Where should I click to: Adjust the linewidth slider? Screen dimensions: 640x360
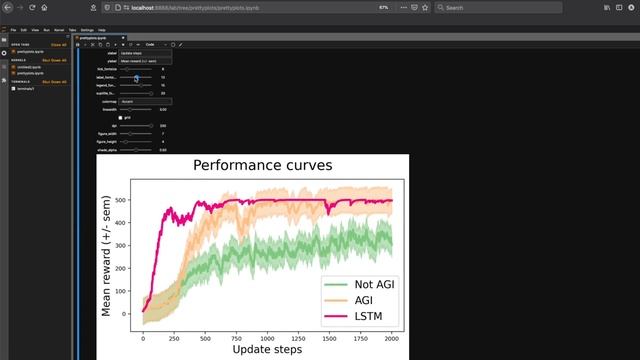pyautogui.click(x=136, y=109)
